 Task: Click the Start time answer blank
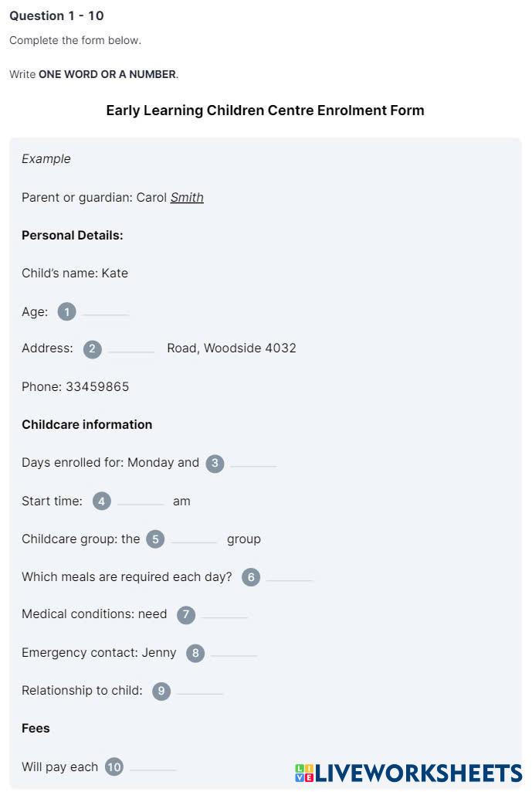pyautogui.click(x=141, y=500)
